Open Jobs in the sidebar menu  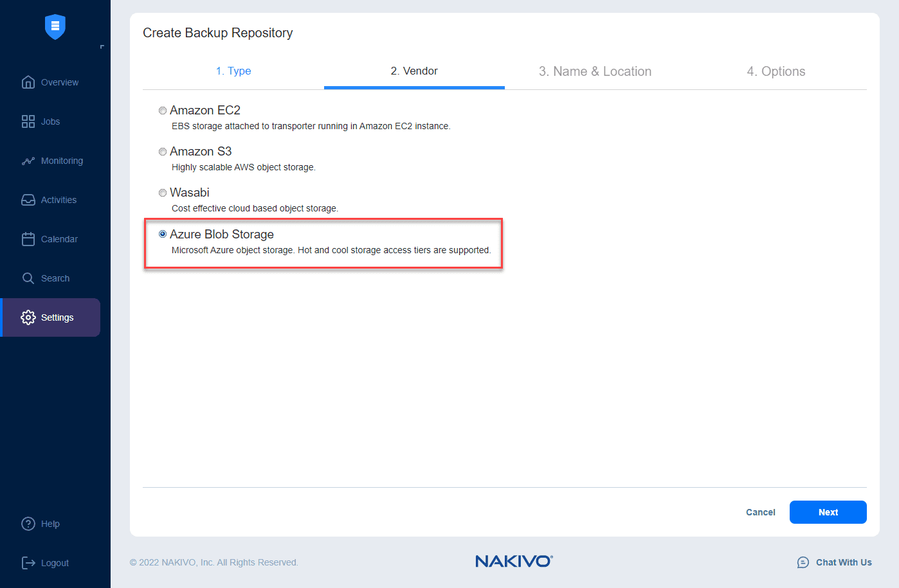point(51,121)
